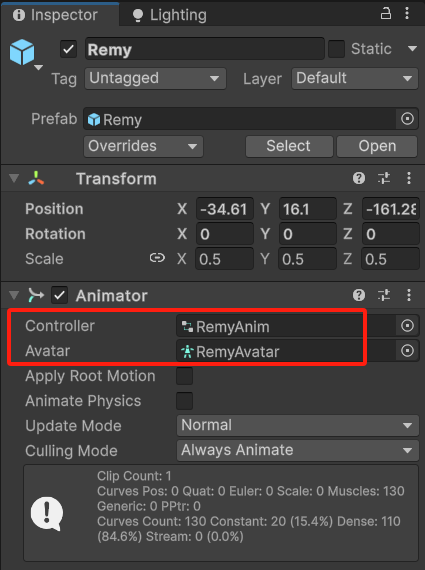Click the GameObject name field Remy
425x570 pixels.
(x=205, y=49)
